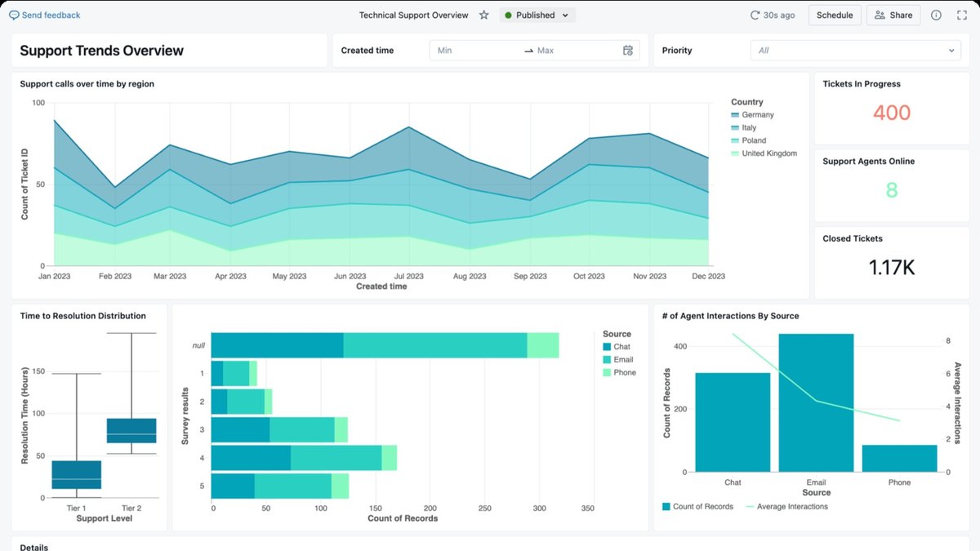Image resolution: width=980 pixels, height=551 pixels.
Task: Enter fullscreen mode with the expand icon
Action: 962,15
